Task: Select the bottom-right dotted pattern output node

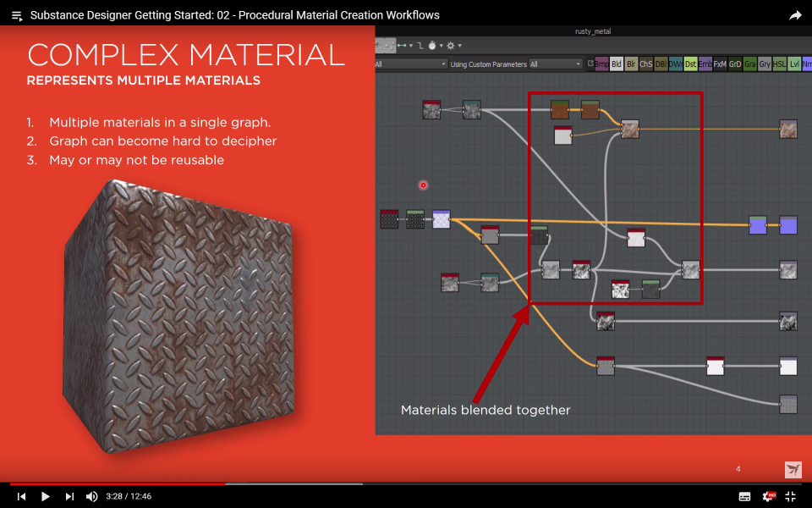Action: coord(788,405)
